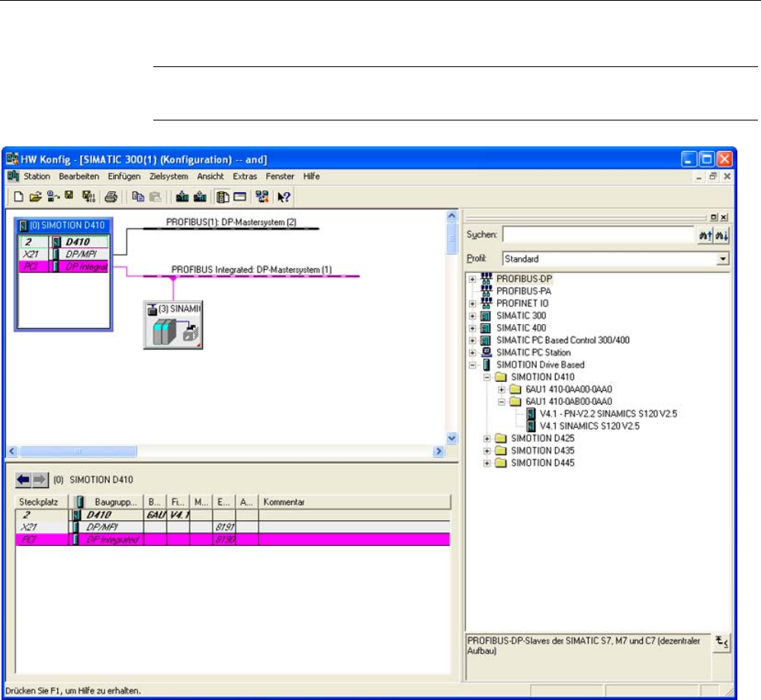
Task: Click the Open online station icon
Action: [x=53, y=197]
